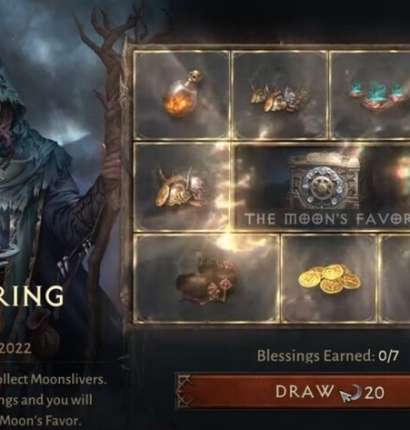
Task: Tap THE MOON'S FAVOR caption text
Action: pos(328,219)
